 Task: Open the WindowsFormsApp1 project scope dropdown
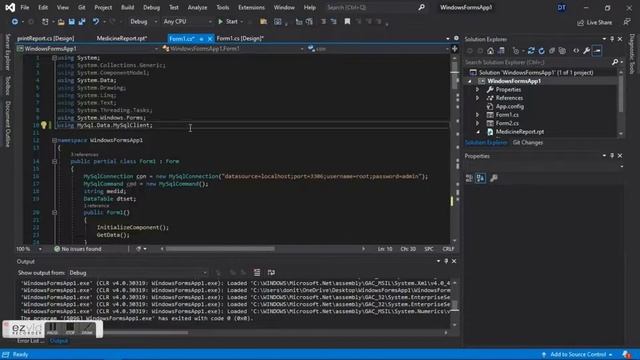click(x=87, y=49)
